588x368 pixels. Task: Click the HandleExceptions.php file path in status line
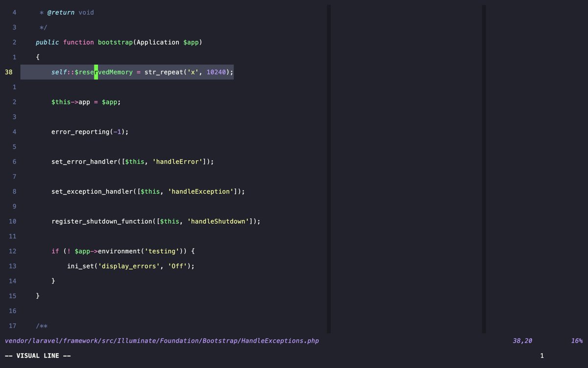162,341
